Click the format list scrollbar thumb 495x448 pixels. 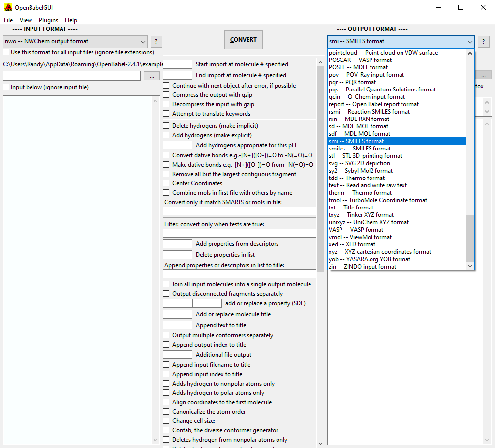[470, 239]
